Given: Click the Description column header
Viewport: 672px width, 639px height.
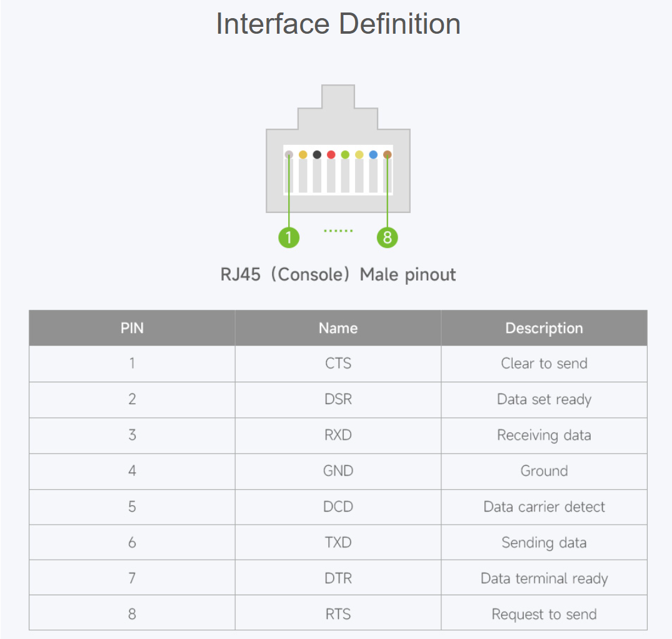Looking at the screenshot, I should [544, 328].
